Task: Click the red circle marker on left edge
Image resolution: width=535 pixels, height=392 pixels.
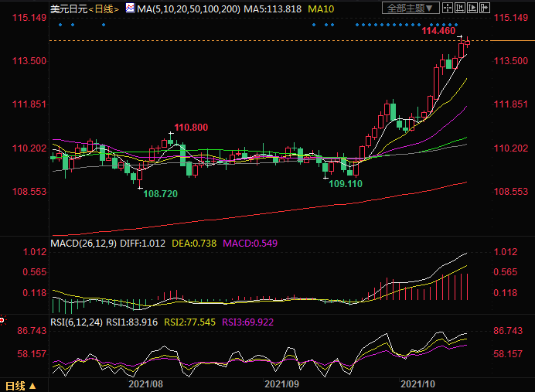Action: tap(2, 319)
